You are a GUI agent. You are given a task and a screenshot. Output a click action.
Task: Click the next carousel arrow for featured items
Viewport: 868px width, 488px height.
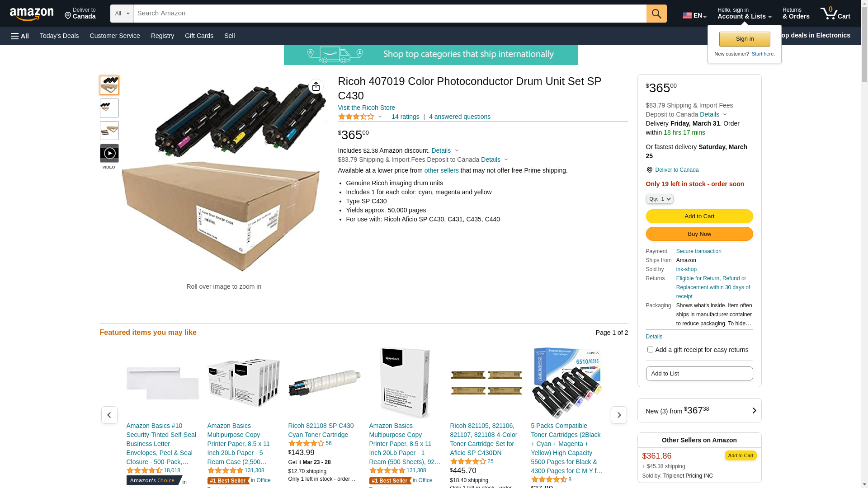tap(618, 415)
